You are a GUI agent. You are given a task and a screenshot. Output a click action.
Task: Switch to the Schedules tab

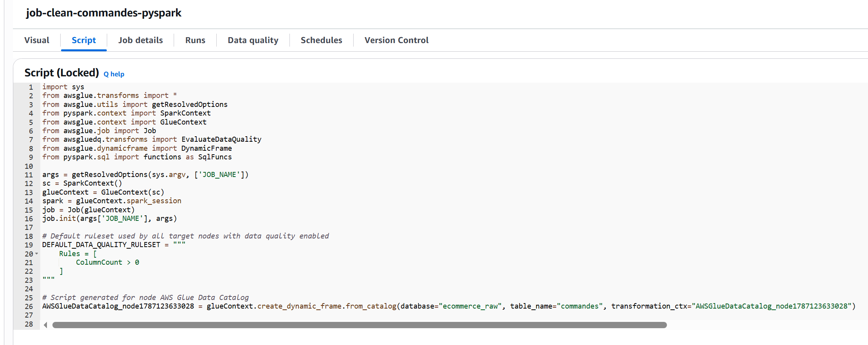coord(321,40)
